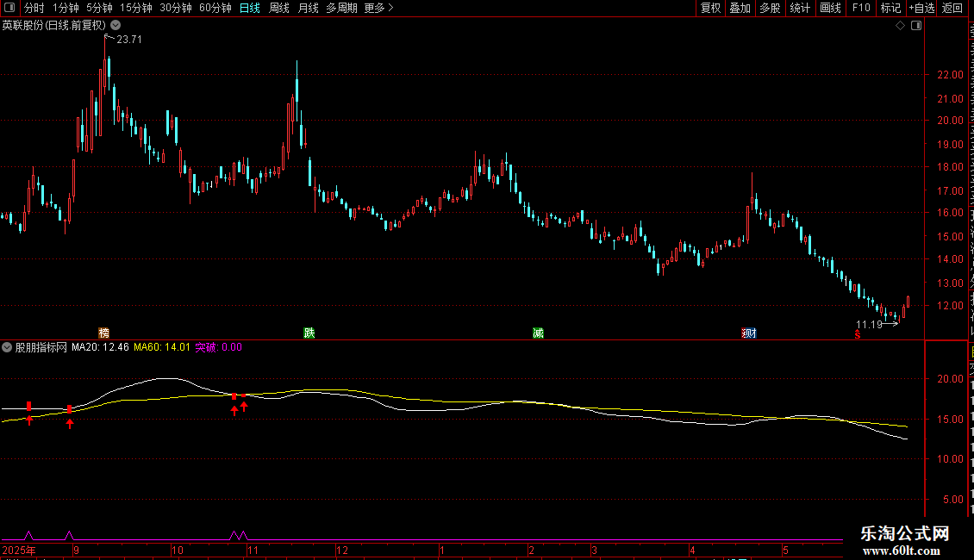
Task: Select the 1分钟 period
Action: pos(66,8)
